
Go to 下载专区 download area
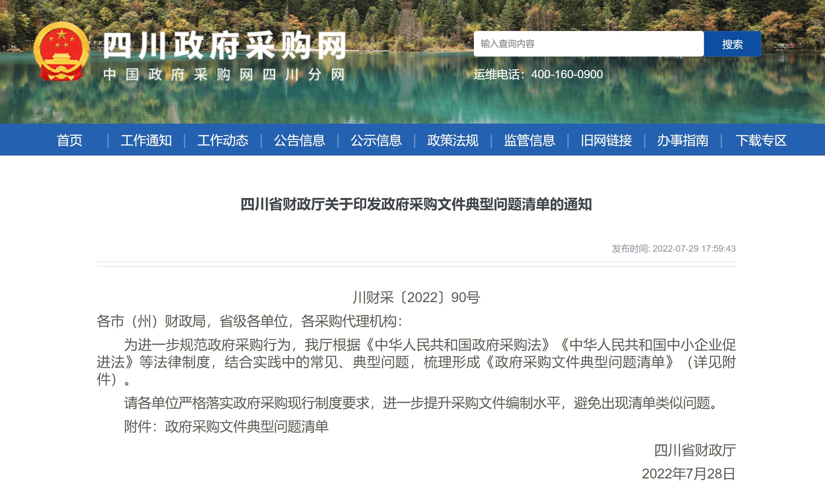pyautogui.click(x=761, y=140)
